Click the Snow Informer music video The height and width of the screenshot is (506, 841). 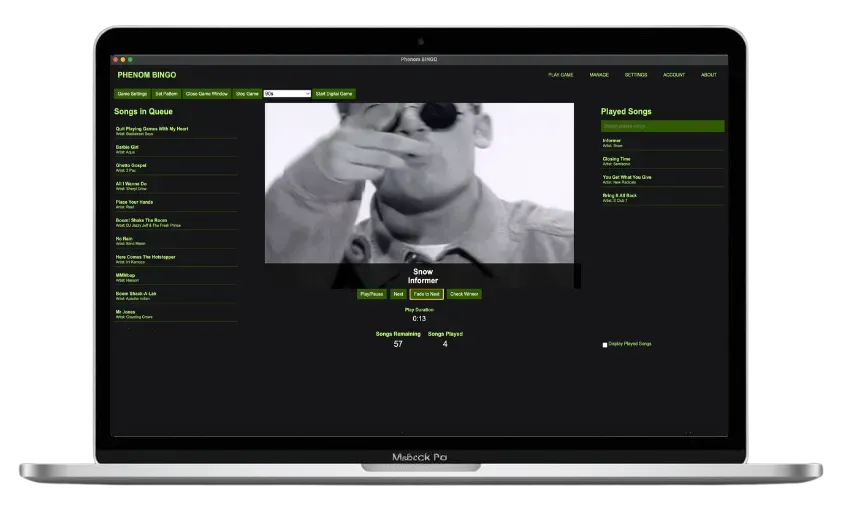(419, 182)
